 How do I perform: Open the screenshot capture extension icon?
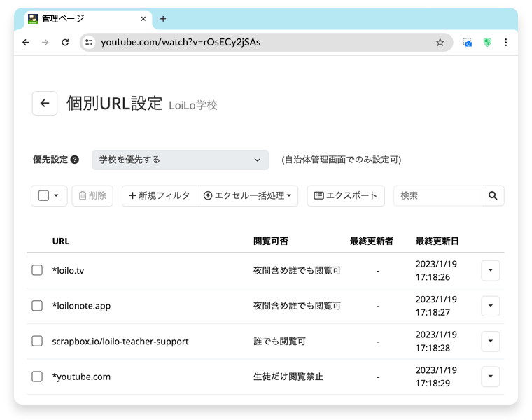pyautogui.click(x=468, y=43)
